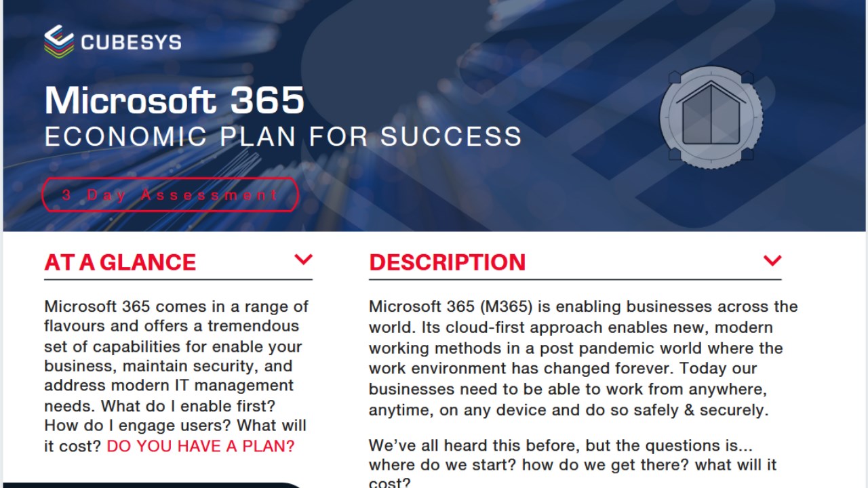
Task: Click the dark rounded bar below At a Glance
Action: (x=154, y=485)
